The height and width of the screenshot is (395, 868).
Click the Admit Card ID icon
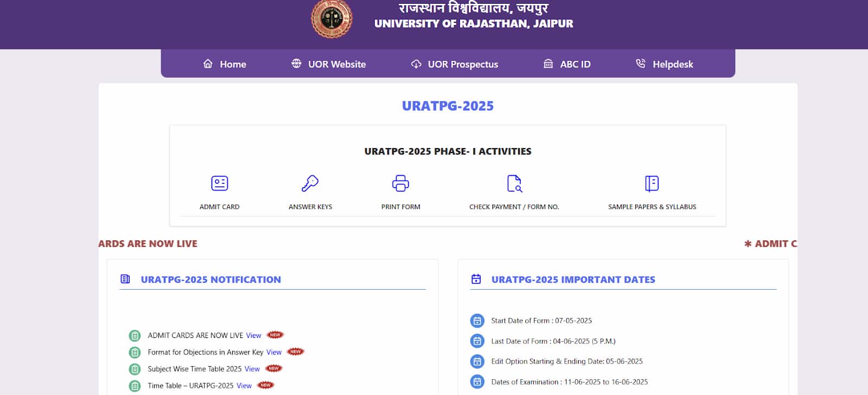point(220,183)
